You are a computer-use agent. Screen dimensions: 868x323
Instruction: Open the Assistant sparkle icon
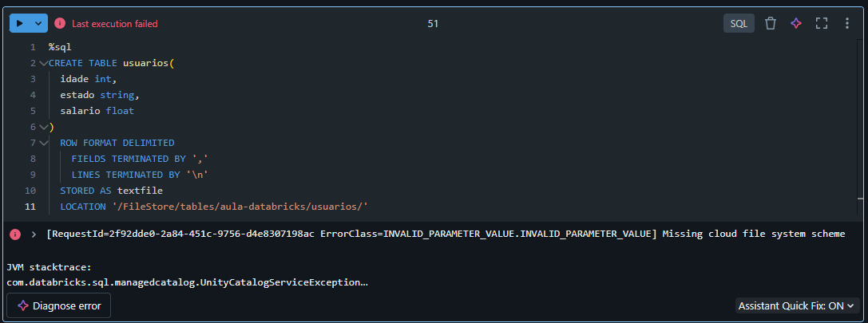coord(796,23)
